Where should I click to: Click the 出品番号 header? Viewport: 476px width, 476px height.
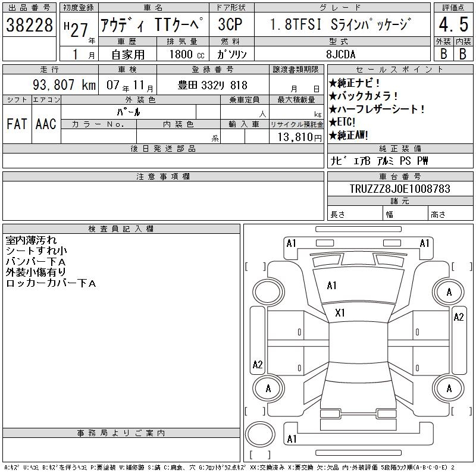pyautogui.click(x=29, y=8)
